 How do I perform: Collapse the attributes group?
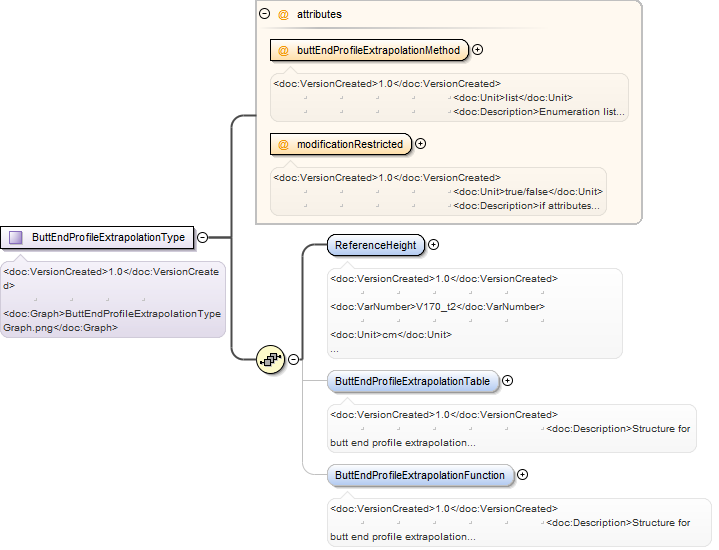[x=265, y=13]
